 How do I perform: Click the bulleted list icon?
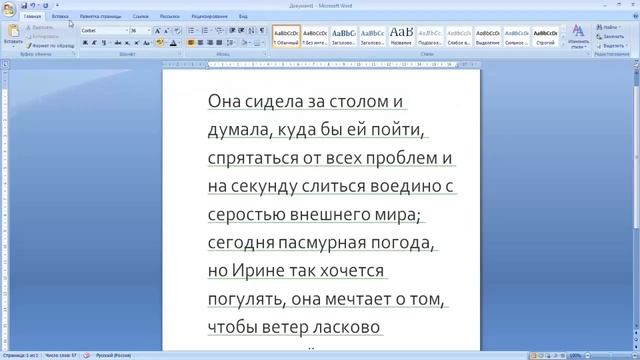coord(191,31)
